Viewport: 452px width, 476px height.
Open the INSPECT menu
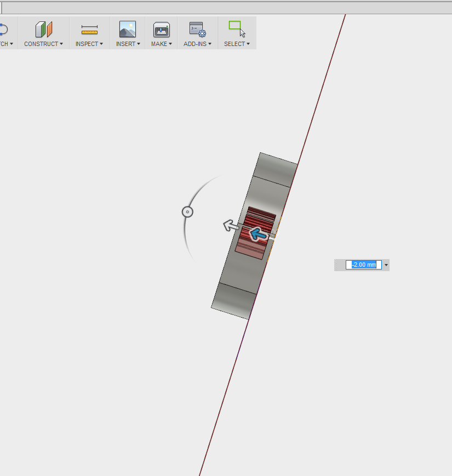(x=88, y=44)
